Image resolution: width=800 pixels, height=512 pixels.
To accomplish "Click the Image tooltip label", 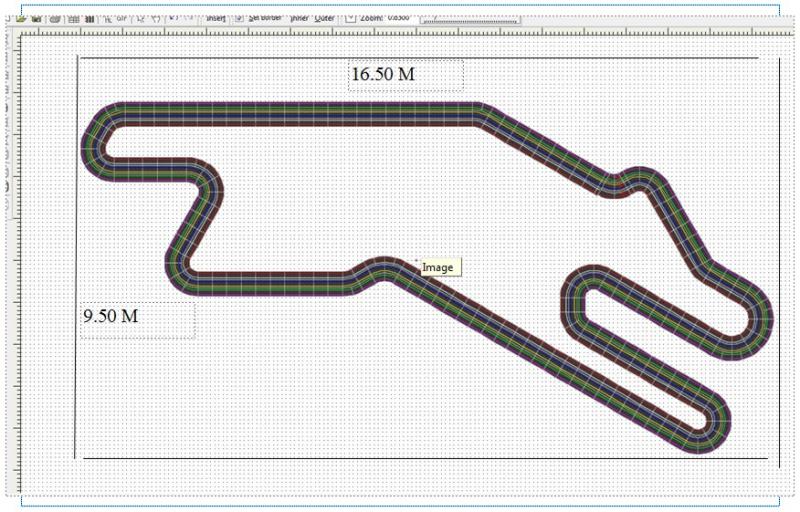I will coord(437,268).
